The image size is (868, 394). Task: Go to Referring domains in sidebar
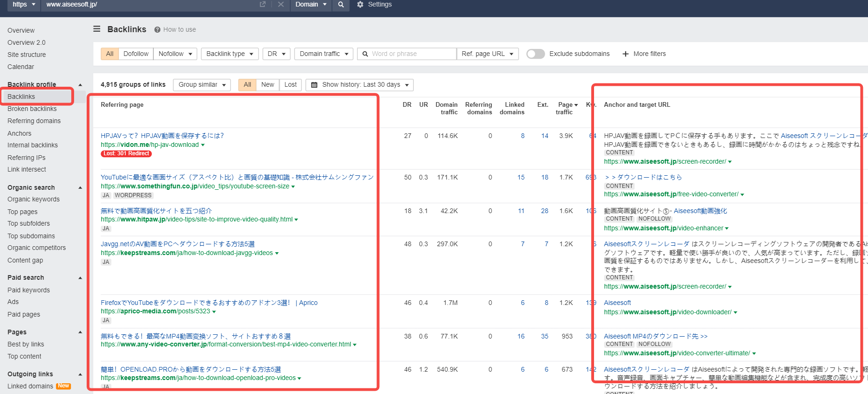pos(34,121)
